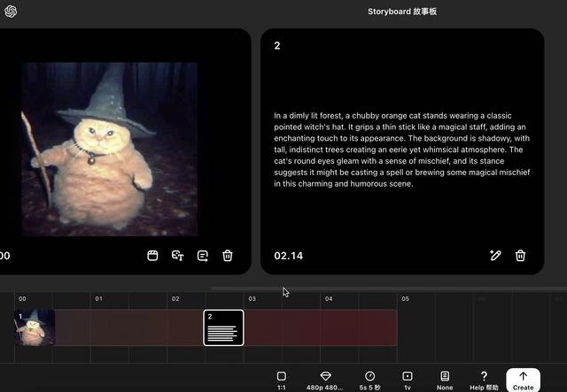Screen dimensions: 567x392
Task: Click the caption edit icon on card 1
Action: [x=202, y=256]
